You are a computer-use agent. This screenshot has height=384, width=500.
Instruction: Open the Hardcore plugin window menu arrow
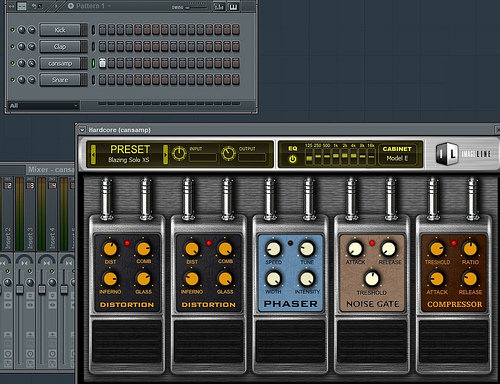82,130
